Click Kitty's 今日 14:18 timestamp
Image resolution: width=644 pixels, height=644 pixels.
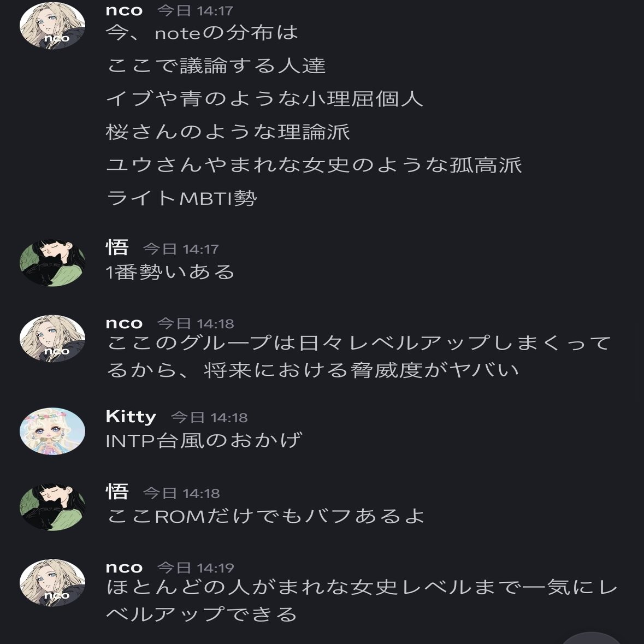[209, 418]
